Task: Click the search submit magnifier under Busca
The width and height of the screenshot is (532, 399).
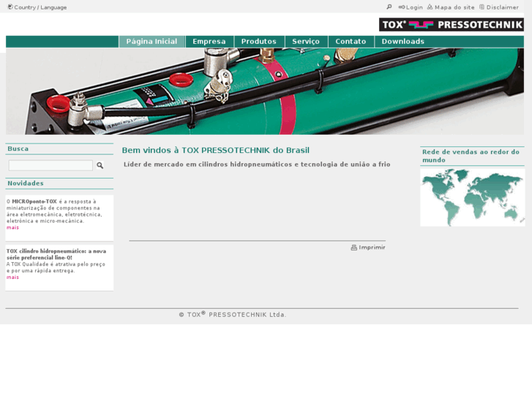Action: [100, 165]
